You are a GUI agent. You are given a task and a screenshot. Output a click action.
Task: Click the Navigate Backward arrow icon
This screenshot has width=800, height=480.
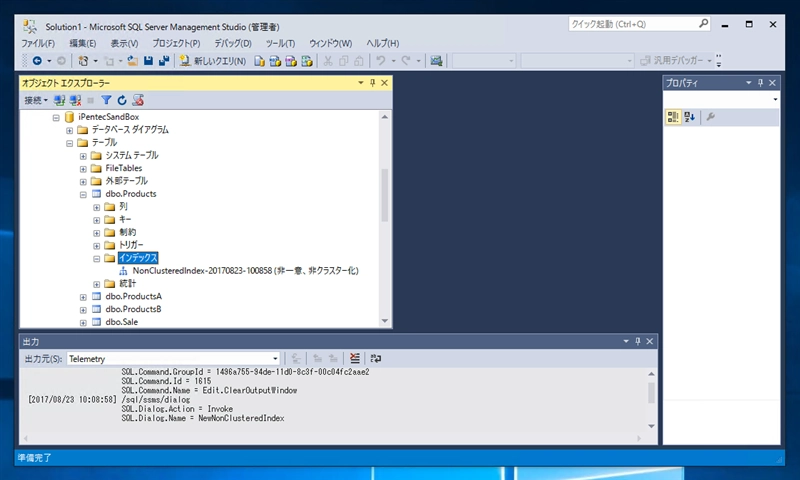[37, 61]
